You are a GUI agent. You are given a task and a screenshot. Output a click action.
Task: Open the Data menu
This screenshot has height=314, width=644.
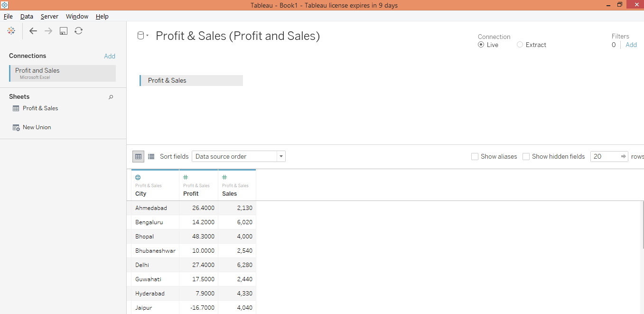27,16
